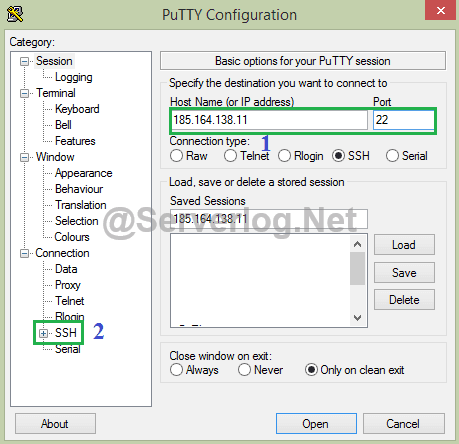This screenshot has width=459, height=444.
Task: Select the Serial connection type radio button
Action: tap(392, 156)
